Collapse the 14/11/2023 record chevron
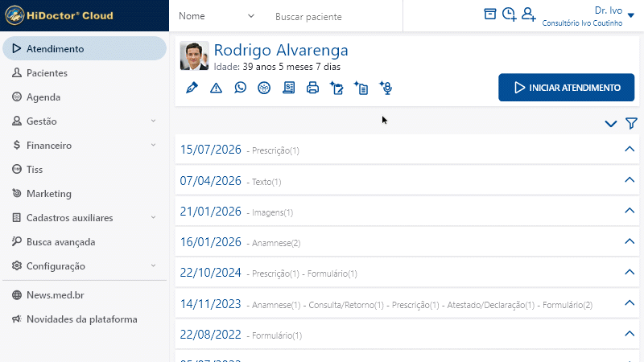The height and width of the screenshot is (362, 644). coord(630,303)
